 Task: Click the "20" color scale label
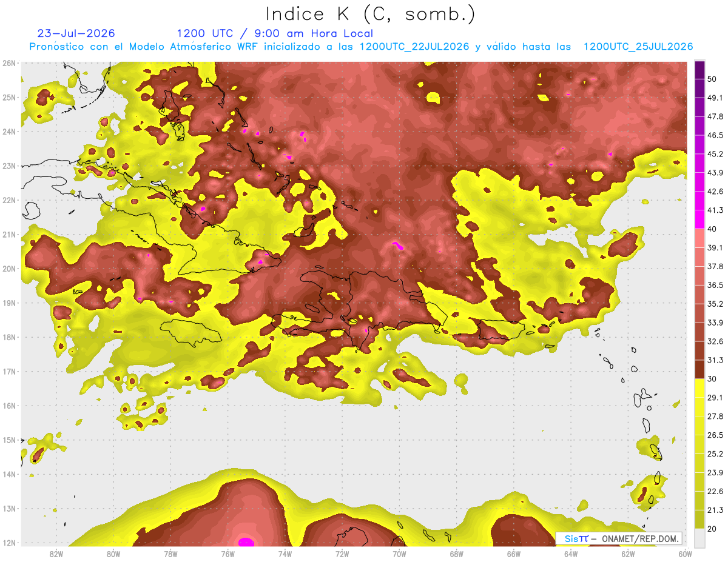point(713,529)
